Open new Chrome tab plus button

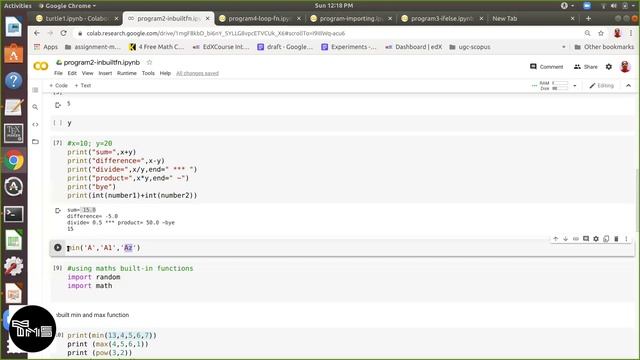[588, 18]
